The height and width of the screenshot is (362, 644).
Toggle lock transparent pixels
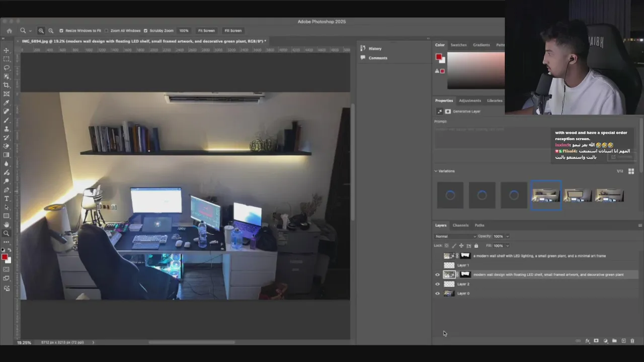pos(446,246)
